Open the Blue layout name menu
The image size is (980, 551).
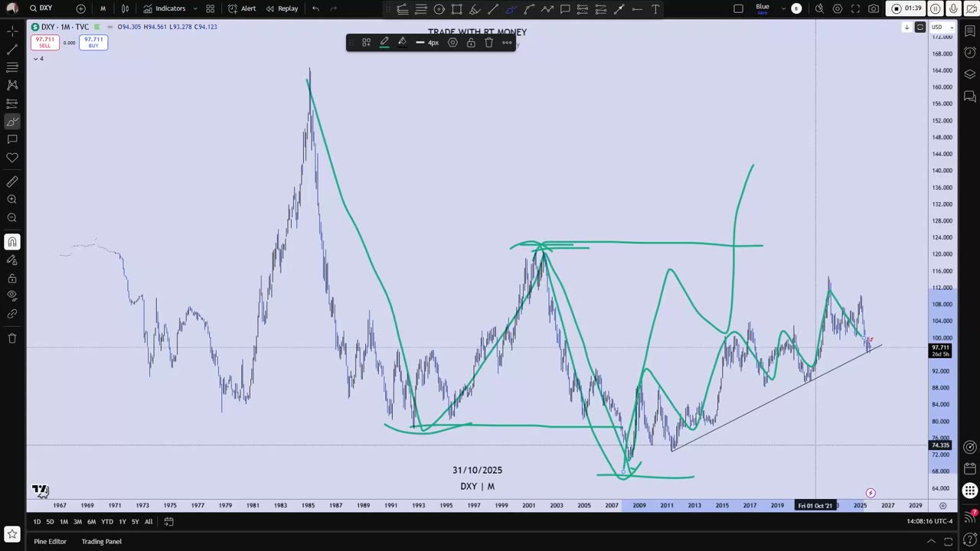pyautogui.click(x=763, y=8)
